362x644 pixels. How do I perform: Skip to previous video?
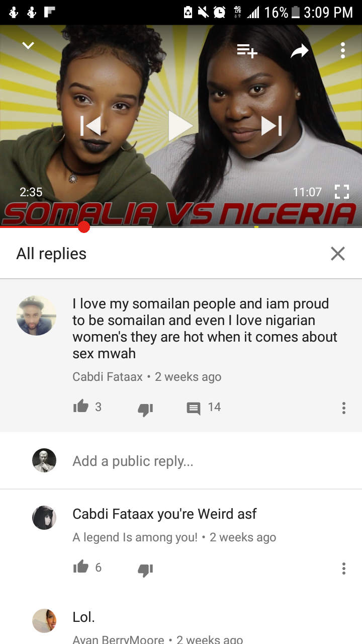point(90,126)
